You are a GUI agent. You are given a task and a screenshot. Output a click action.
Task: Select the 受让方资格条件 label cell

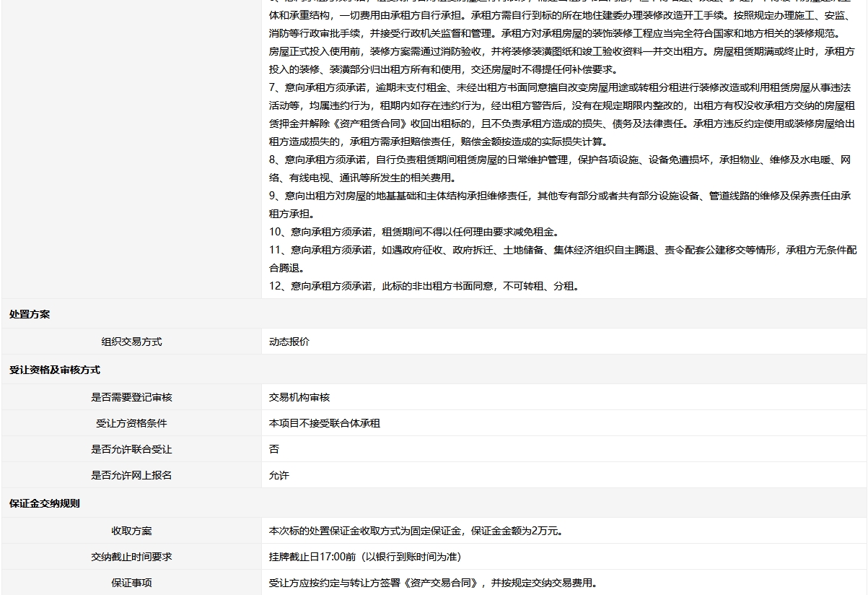point(131,423)
